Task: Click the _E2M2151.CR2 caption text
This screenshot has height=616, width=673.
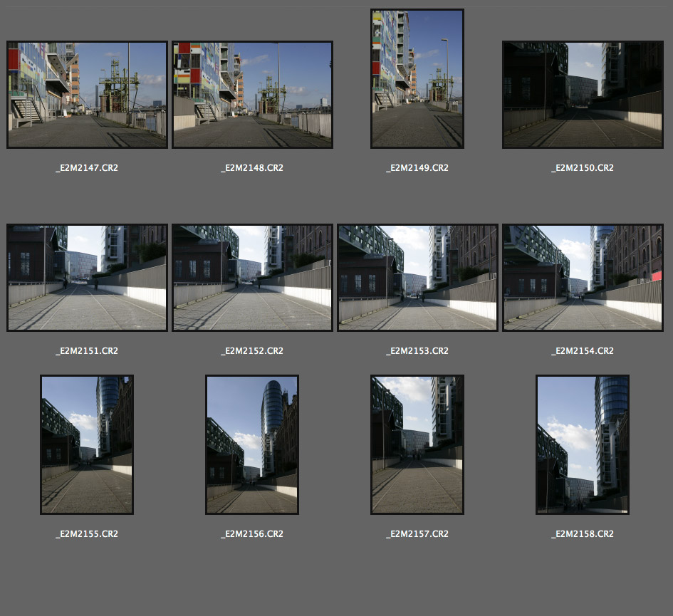Action: 87,351
